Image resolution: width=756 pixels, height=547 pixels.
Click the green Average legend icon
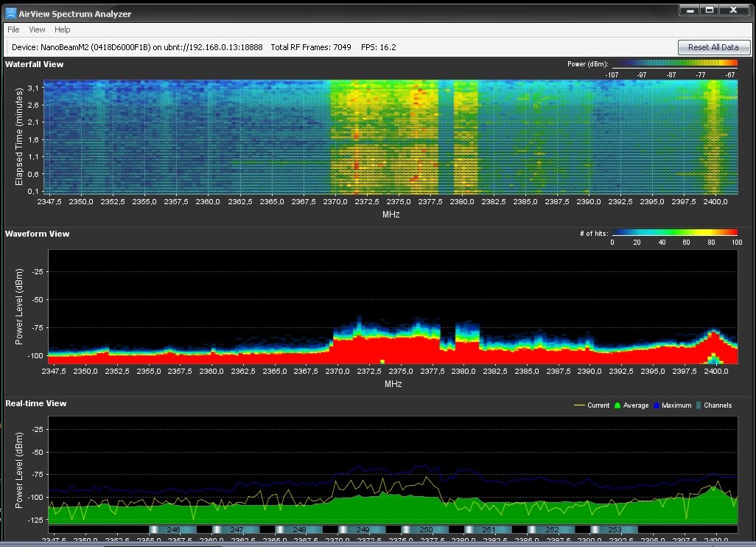tap(617, 405)
